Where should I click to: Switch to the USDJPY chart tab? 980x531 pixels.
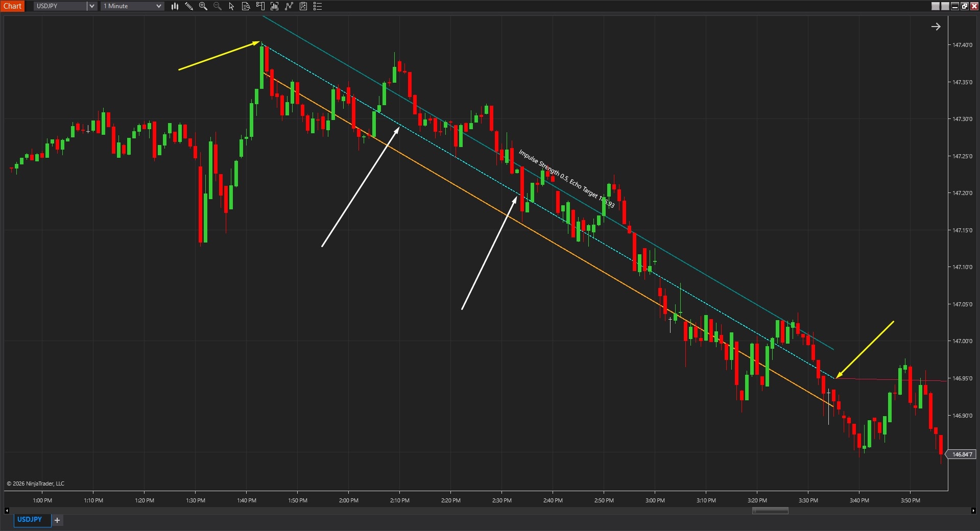click(x=30, y=520)
